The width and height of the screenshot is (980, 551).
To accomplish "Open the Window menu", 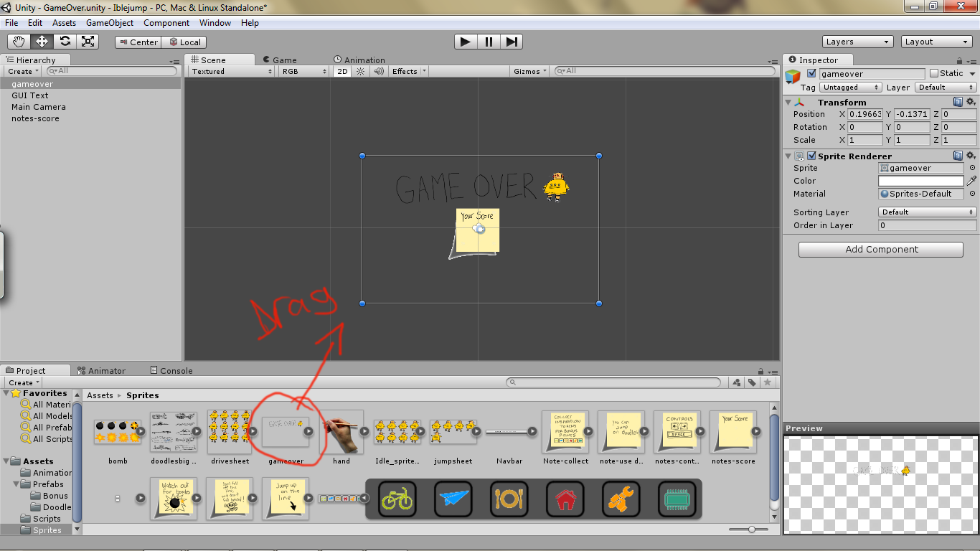I will (x=215, y=23).
